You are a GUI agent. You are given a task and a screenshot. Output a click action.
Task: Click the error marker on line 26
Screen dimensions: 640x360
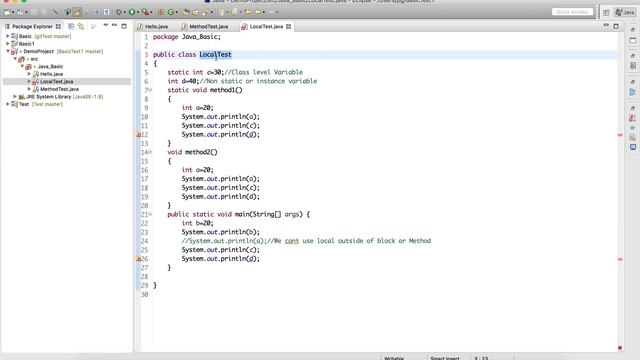pyautogui.click(x=138, y=259)
